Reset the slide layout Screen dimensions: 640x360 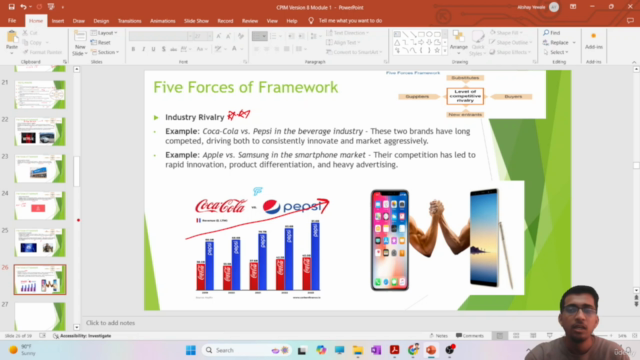(x=101, y=42)
